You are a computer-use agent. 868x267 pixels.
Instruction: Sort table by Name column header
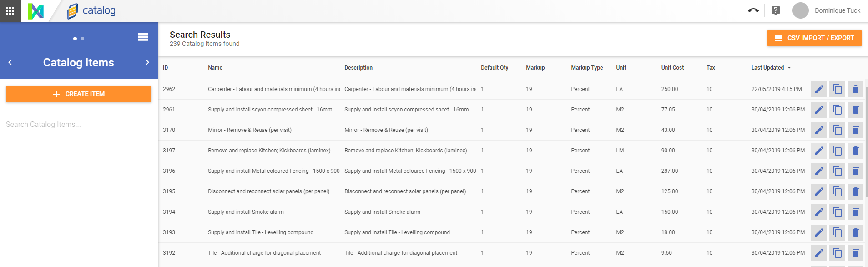click(215, 68)
